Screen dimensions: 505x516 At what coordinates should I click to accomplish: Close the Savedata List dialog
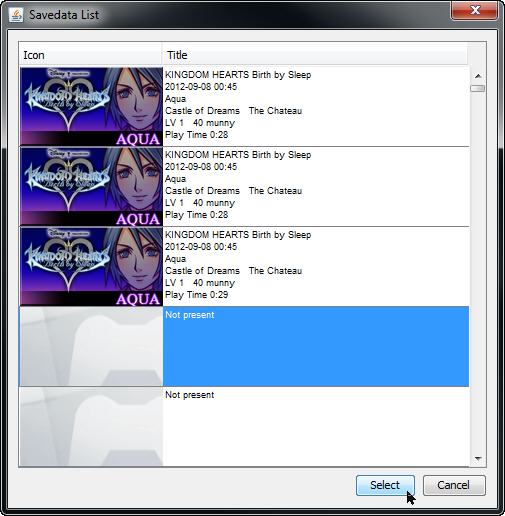point(475,10)
